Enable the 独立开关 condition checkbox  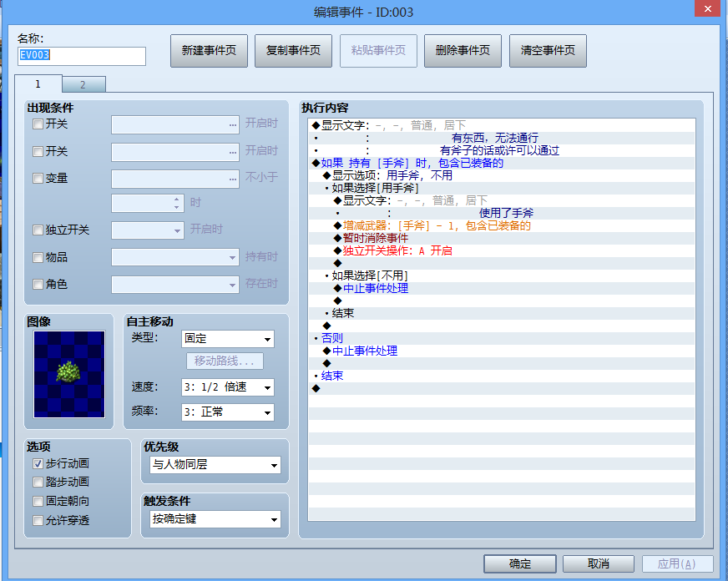click(38, 230)
